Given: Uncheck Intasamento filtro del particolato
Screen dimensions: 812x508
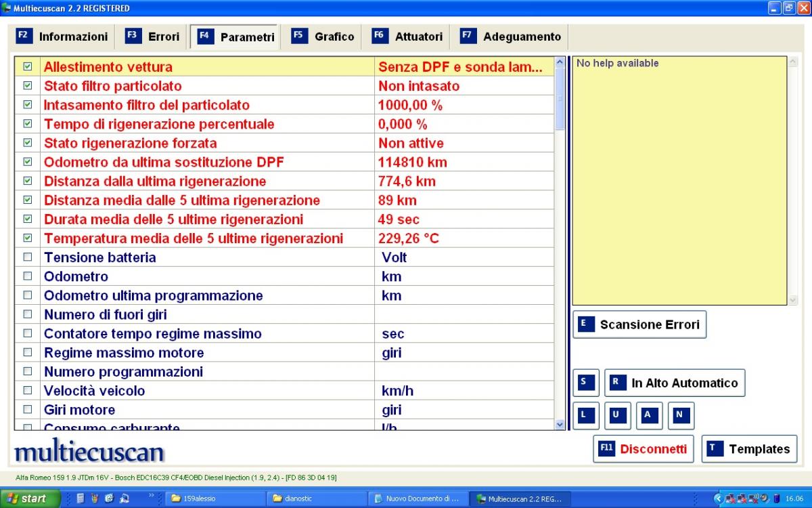Looking at the screenshot, I should click(28, 104).
